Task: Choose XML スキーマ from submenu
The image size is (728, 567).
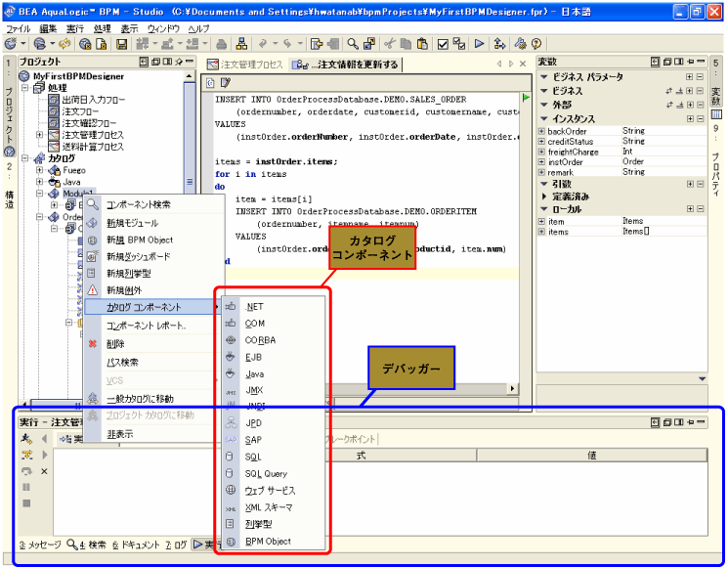Action: point(273,507)
